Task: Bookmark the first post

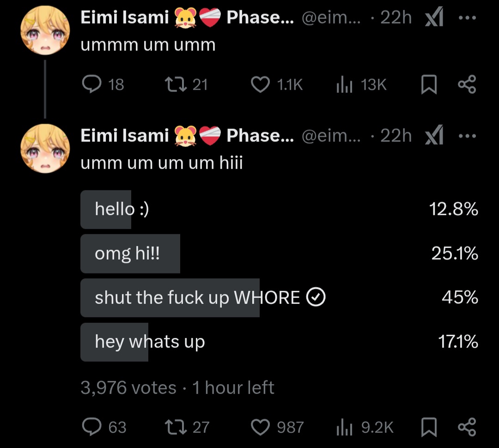Action: point(429,85)
